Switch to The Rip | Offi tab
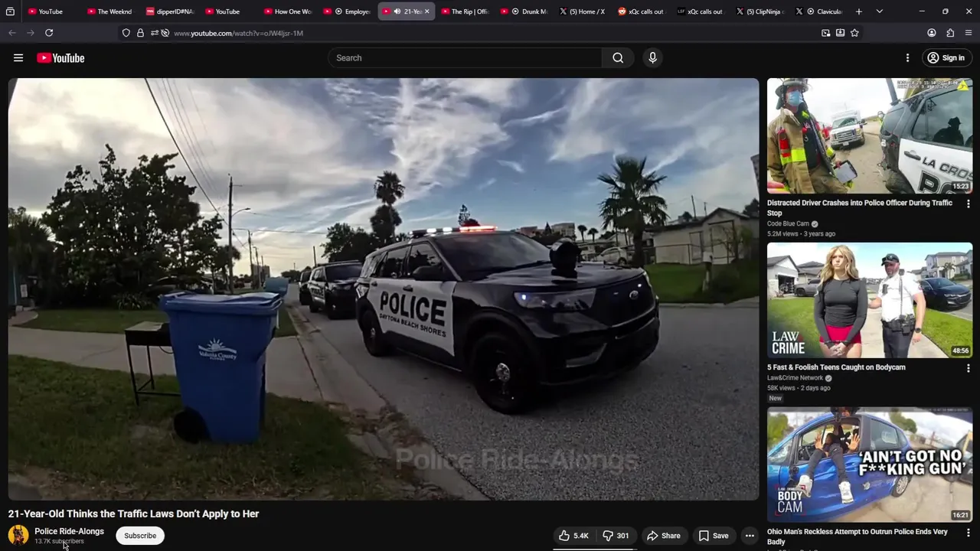Screen dimensions: 980x551 point(465,11)
